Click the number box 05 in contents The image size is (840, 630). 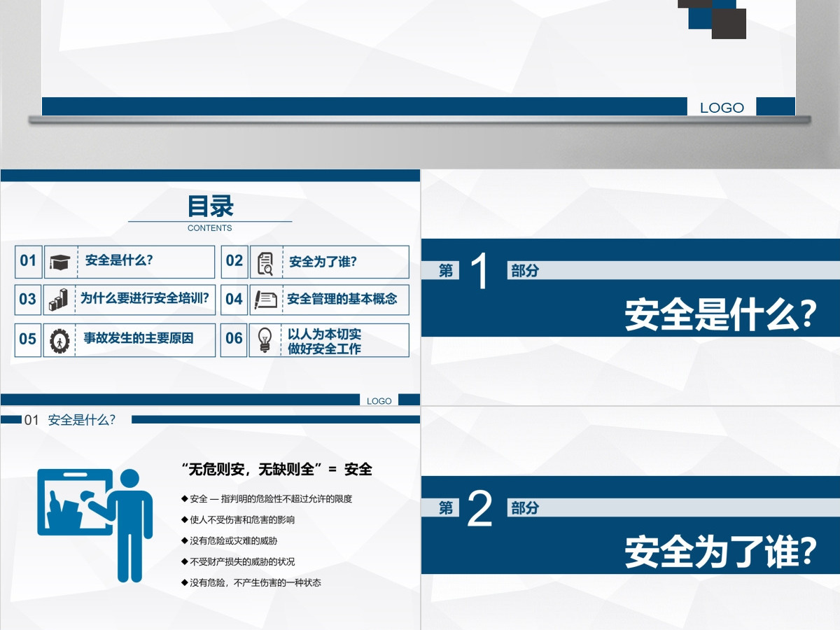click(x=28, y=339)
